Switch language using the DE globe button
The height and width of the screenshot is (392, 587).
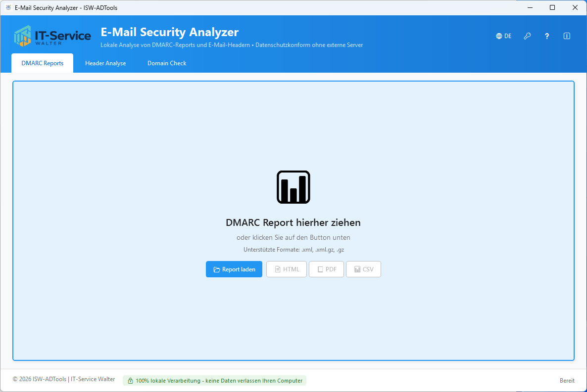point(503,36)
